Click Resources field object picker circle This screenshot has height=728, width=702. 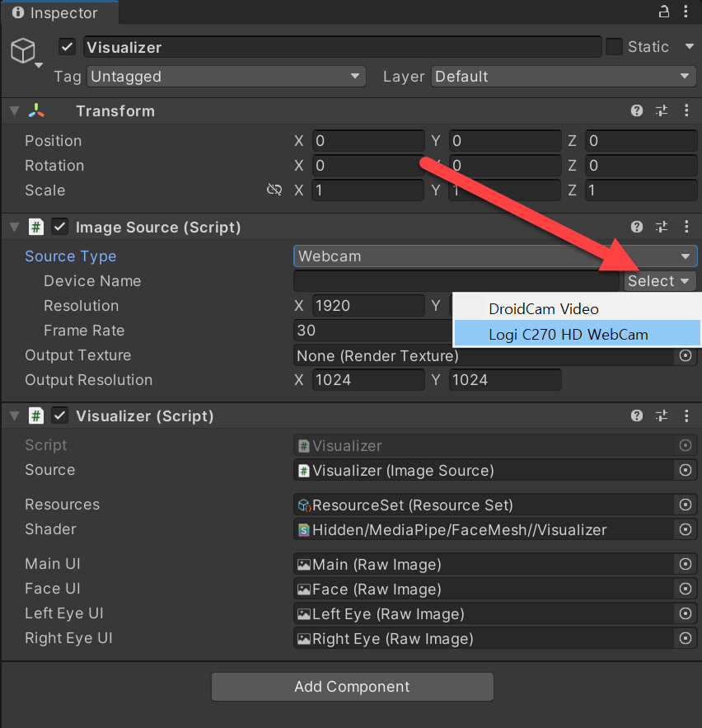(x=686, y=505)
